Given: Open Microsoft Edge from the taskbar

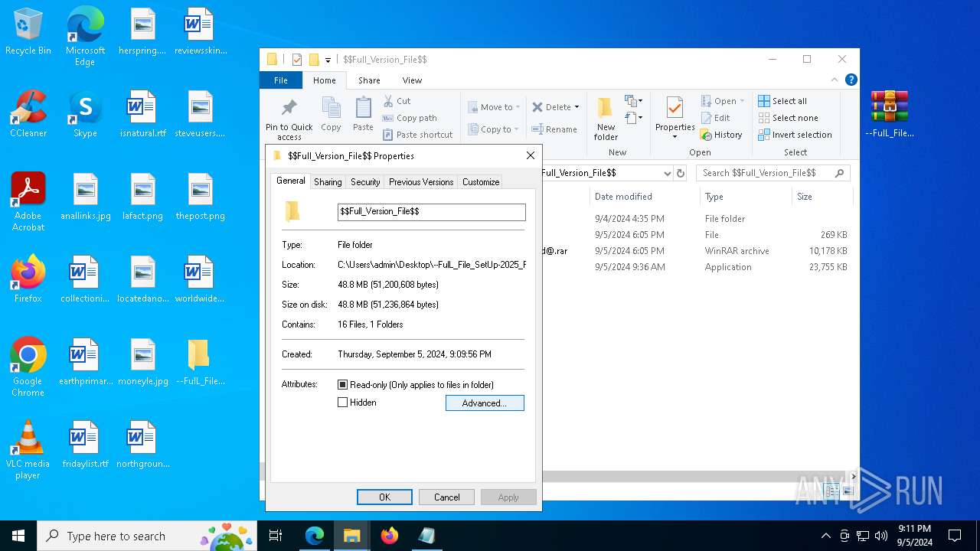Looking at the screenshot, I should [315, 536].
